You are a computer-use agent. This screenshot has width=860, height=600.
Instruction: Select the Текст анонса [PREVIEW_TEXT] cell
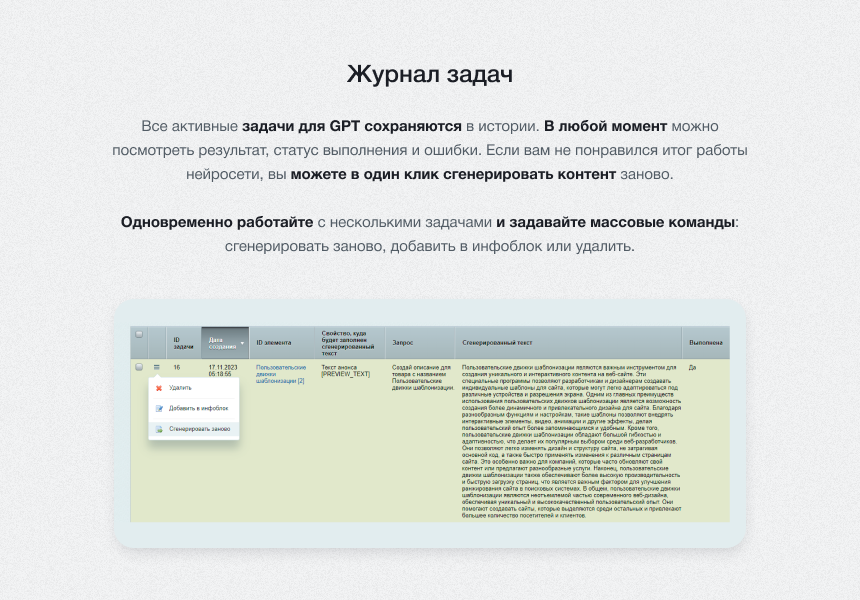click(345, 369)
